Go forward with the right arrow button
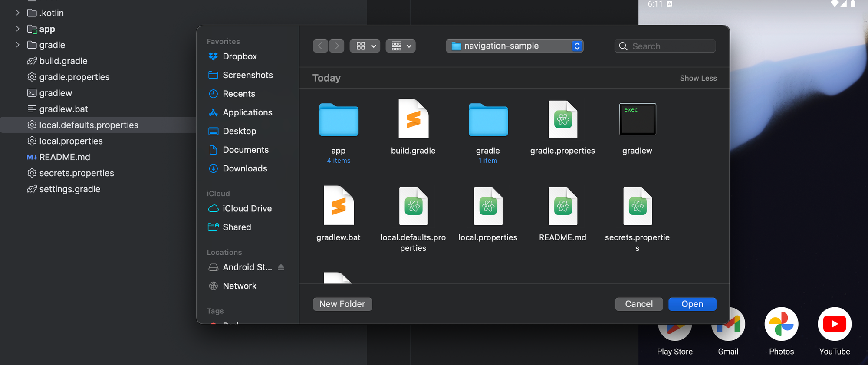 pos(336,46)
